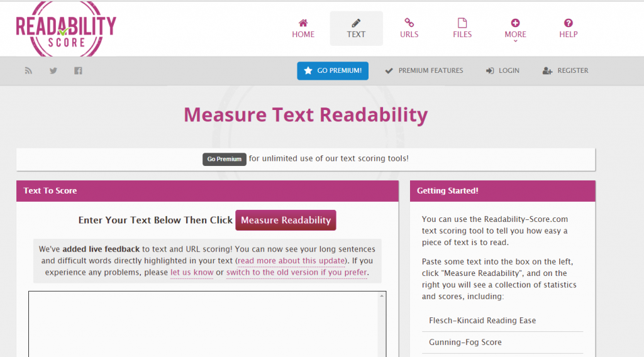Open the HELP menu label

(568, 35)
